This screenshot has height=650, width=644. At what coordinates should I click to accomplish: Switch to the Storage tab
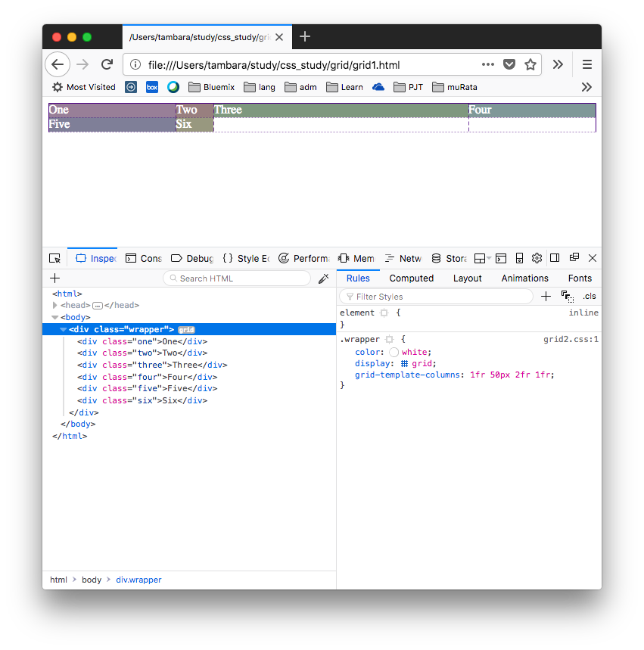[x=449, y=258]
